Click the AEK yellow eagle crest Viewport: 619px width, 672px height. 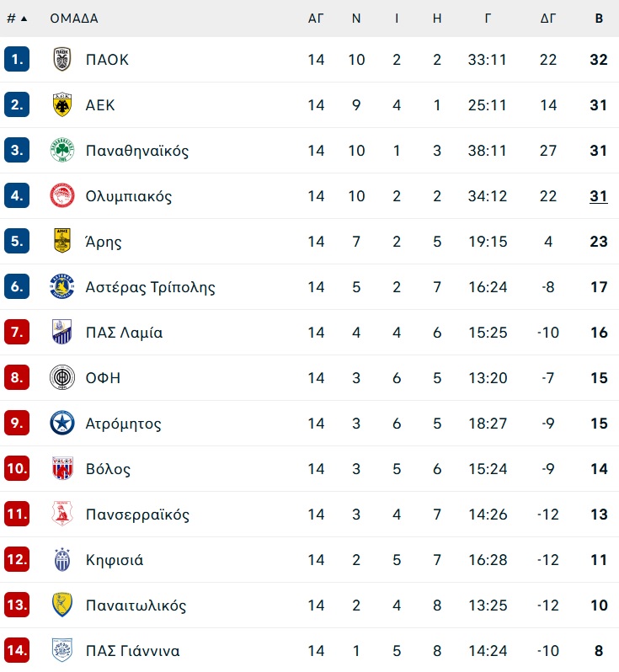click(62, 104)
